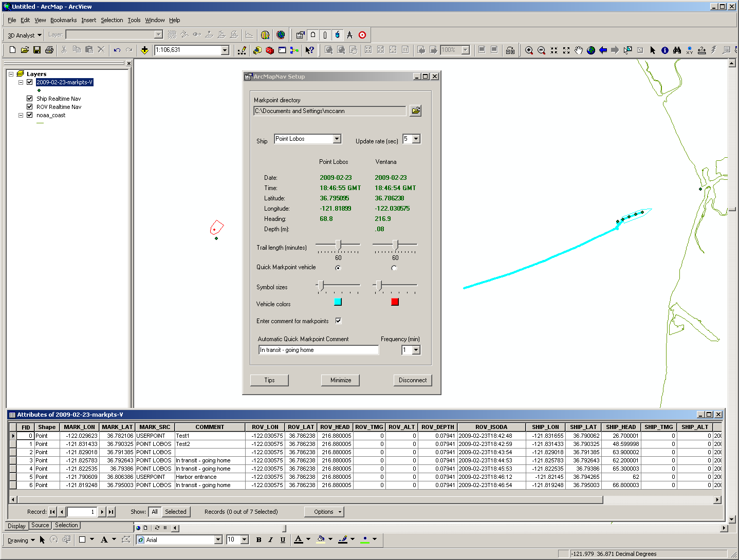Viewport: 739px width, 560px height.
Task: Launch ArcGlobe from 3D Analyst toolbar
Action: (x=281, y=35)
